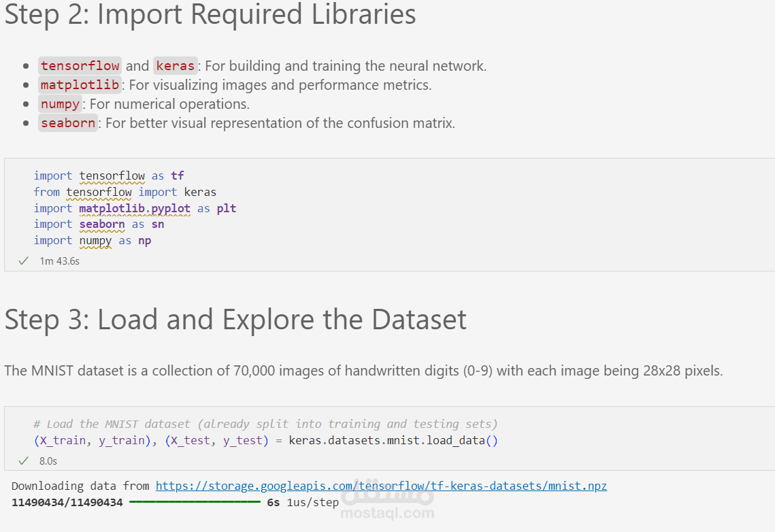Click the success checkmark beside 1m 43.6s

point(24,261)
